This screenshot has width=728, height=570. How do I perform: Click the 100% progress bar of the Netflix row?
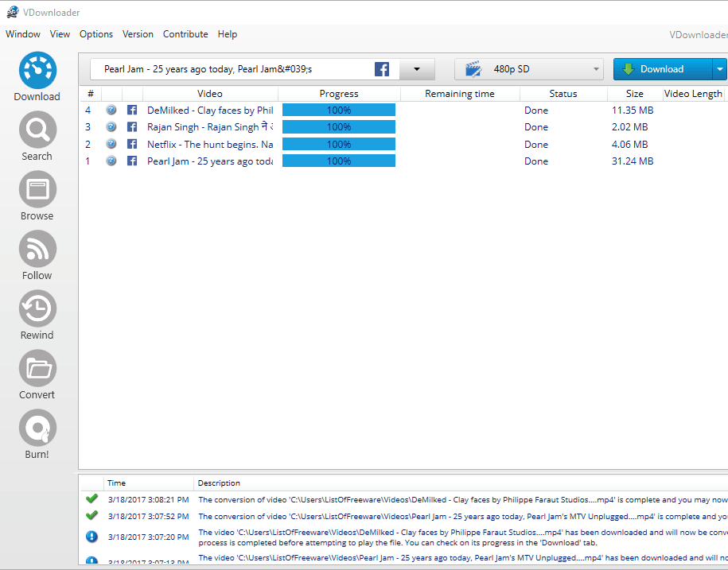[339, 144]
